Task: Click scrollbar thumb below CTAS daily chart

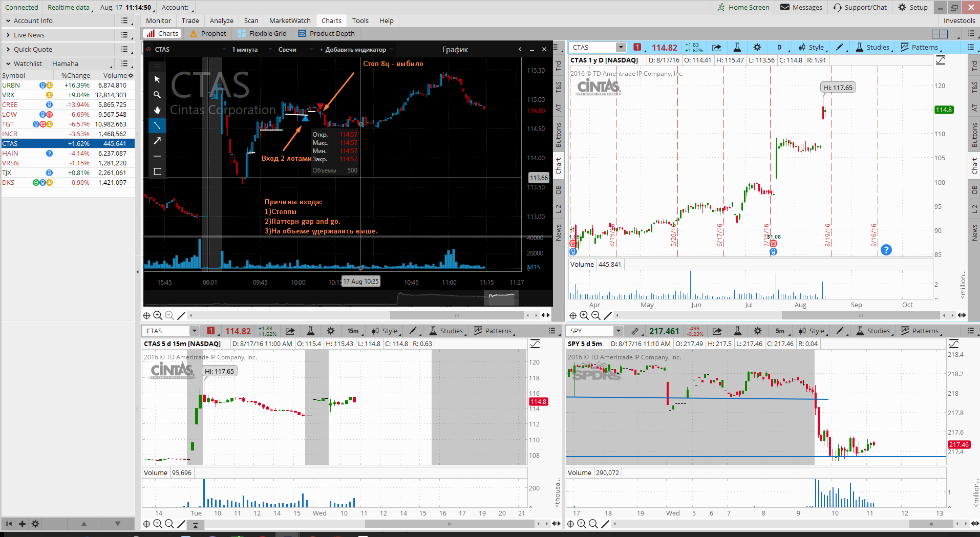Action: pyautogui.click(x=861, y=316)
